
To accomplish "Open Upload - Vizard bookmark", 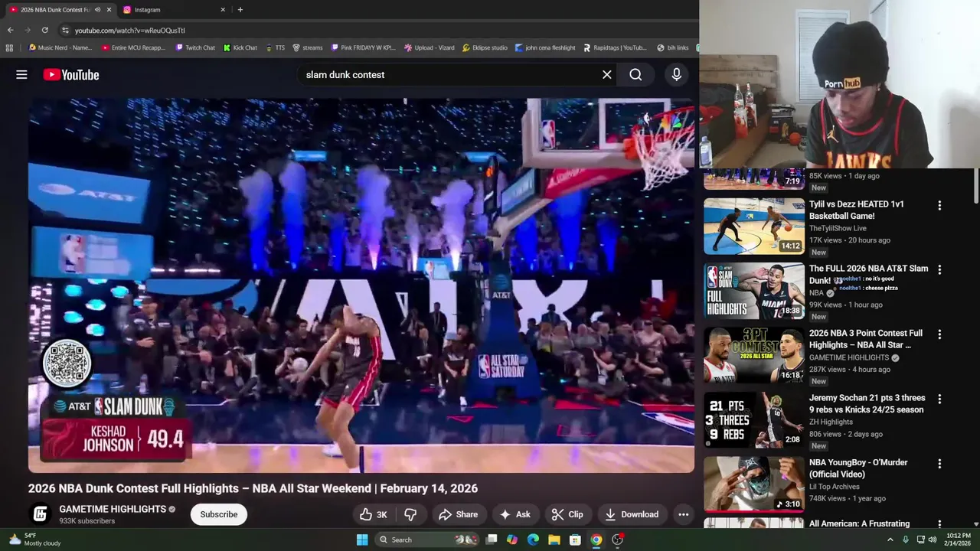I will [429, 47].
